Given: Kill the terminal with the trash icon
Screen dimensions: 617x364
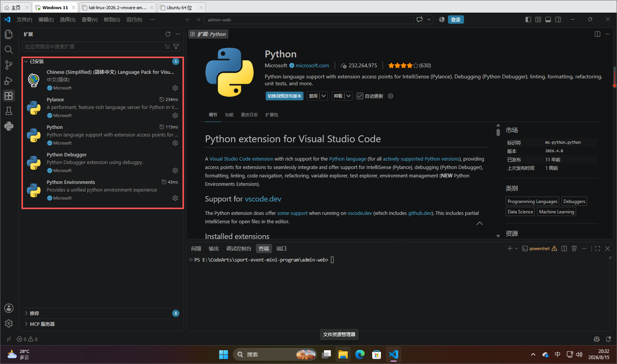Looking at the screenshot, I should pos(574,249).
